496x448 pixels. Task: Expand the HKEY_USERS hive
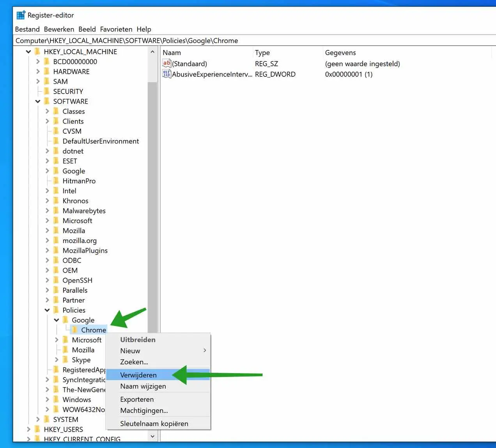click(x=28, y=429)
